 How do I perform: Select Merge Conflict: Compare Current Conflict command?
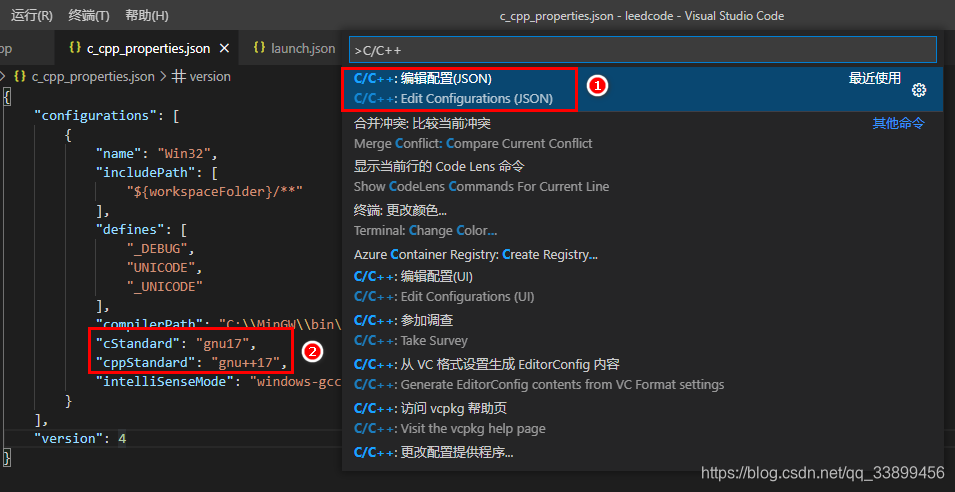pyautogui.click(x=643, y=133)
